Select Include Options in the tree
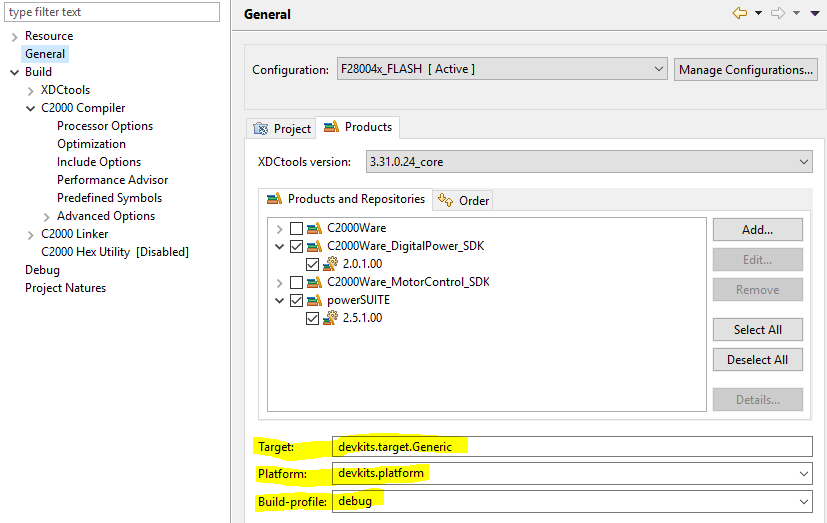 (x=99, y=162)
